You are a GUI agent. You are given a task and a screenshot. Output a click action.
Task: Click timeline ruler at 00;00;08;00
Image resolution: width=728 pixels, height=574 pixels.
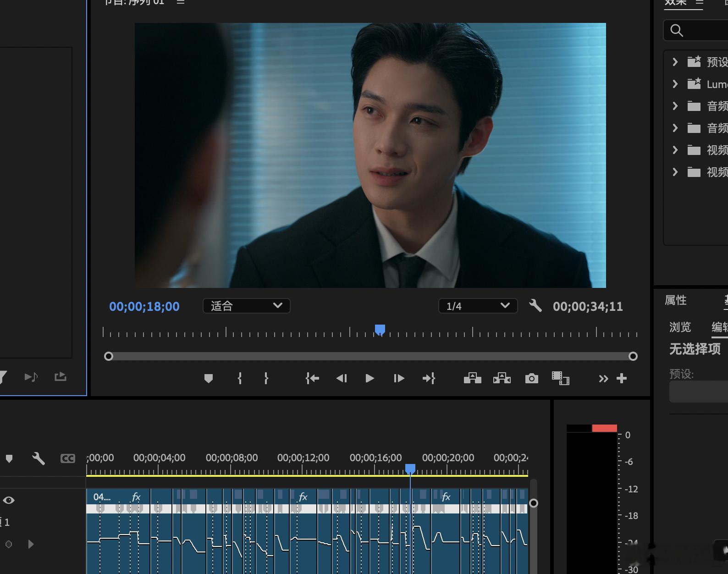(x=232, y=458)
